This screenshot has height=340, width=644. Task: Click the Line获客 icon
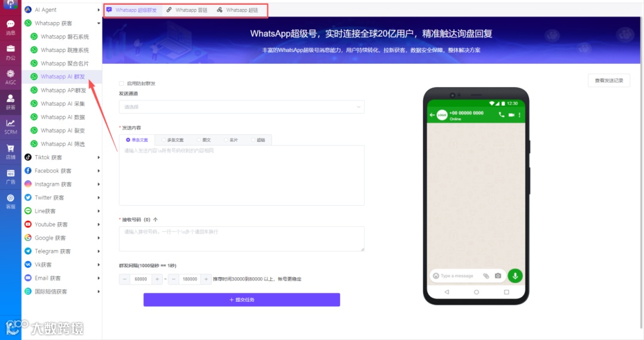click(28, 211)
